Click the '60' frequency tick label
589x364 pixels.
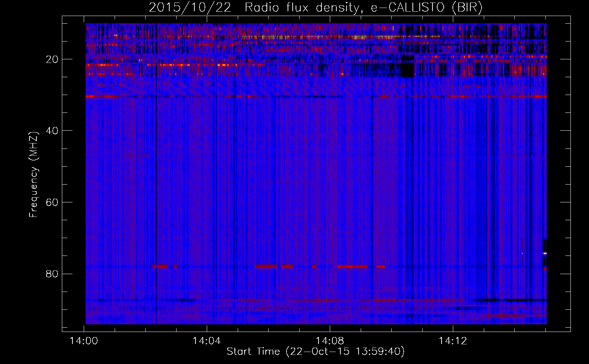pos(52,202)
